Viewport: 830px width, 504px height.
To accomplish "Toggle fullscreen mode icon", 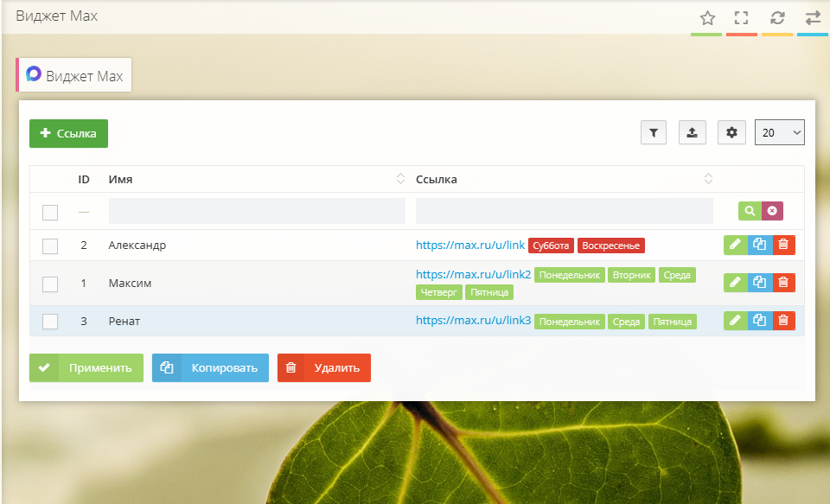I will tap(741, 18).
